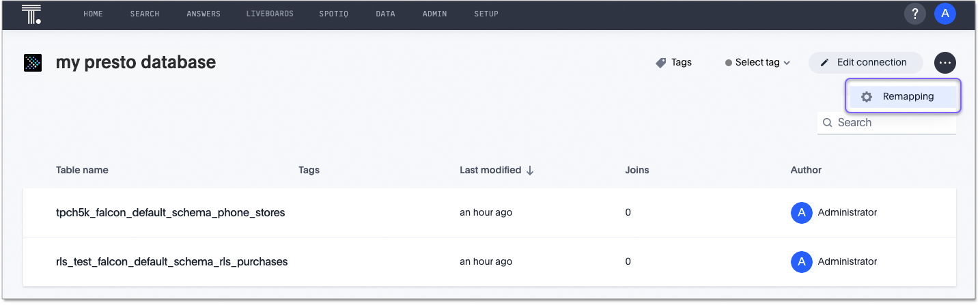
Task: Open the three-dots more options menu
Action: 945,63
